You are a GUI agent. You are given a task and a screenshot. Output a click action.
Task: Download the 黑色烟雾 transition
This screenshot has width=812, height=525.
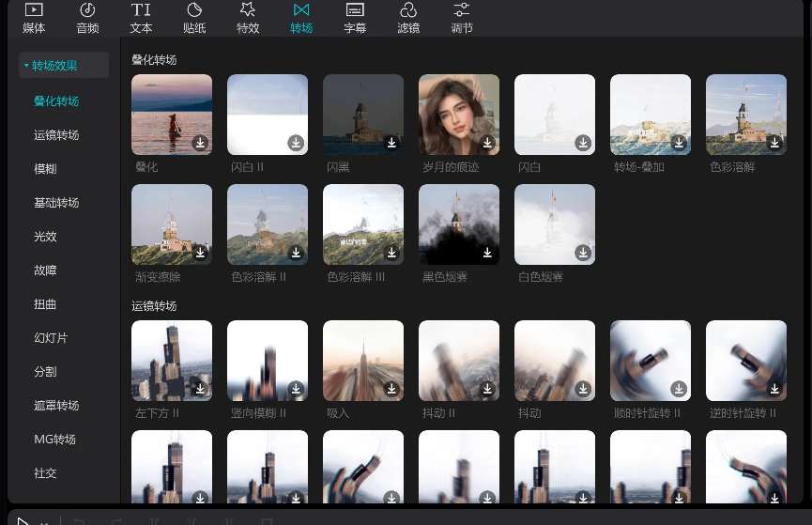pyautogui.click(x=487, y=253)
